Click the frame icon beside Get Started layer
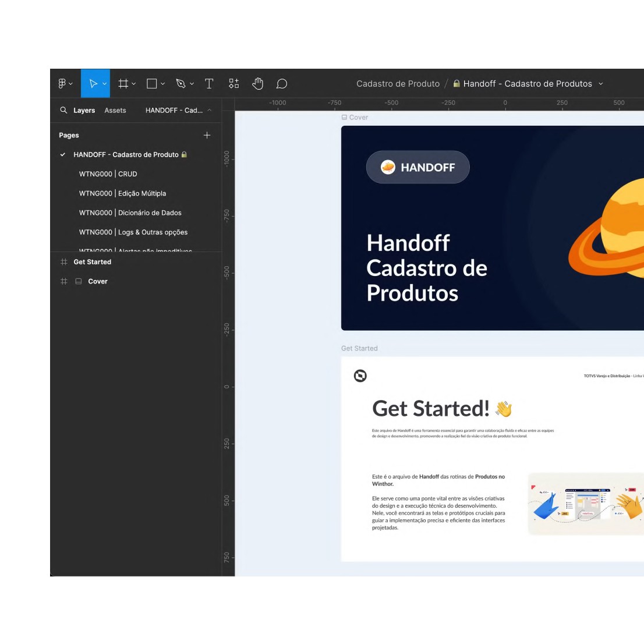Screen dimensions: 644x644 click(x=63, y=261)
